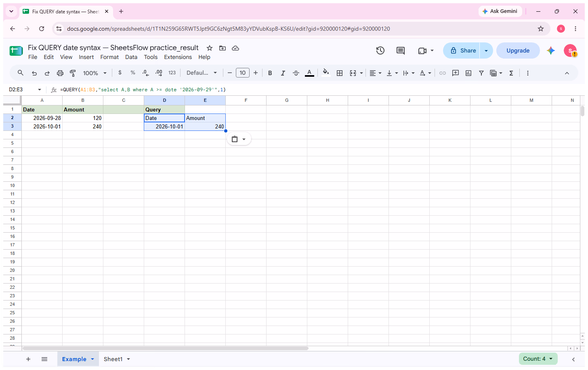588x370 pixels.
Task: Open Functions sigma icon
Action: point(511,73)
